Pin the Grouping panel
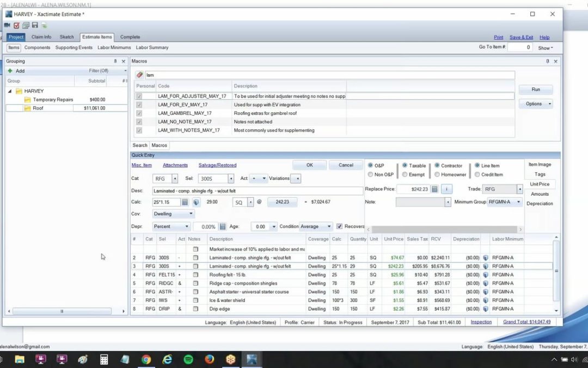The height and width of the screenshot is (368, 588). pos(115,61)
